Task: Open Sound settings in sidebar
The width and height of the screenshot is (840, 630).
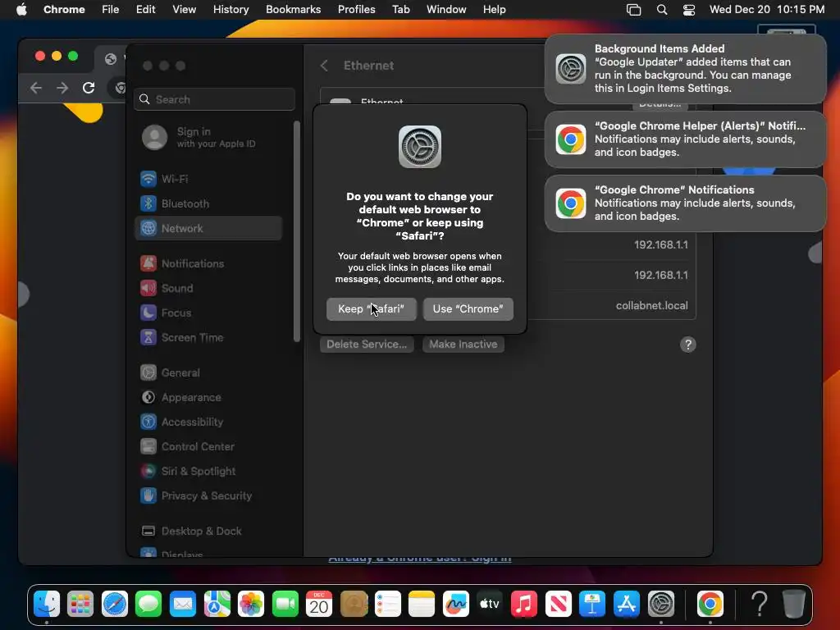Action: point(209,288)
